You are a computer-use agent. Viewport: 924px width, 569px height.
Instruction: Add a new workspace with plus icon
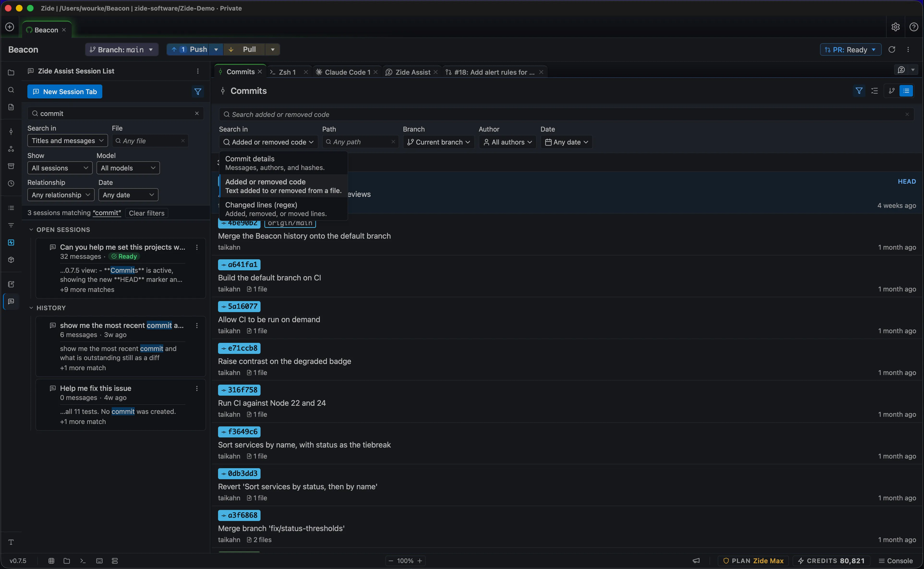(x=10, y=27)
